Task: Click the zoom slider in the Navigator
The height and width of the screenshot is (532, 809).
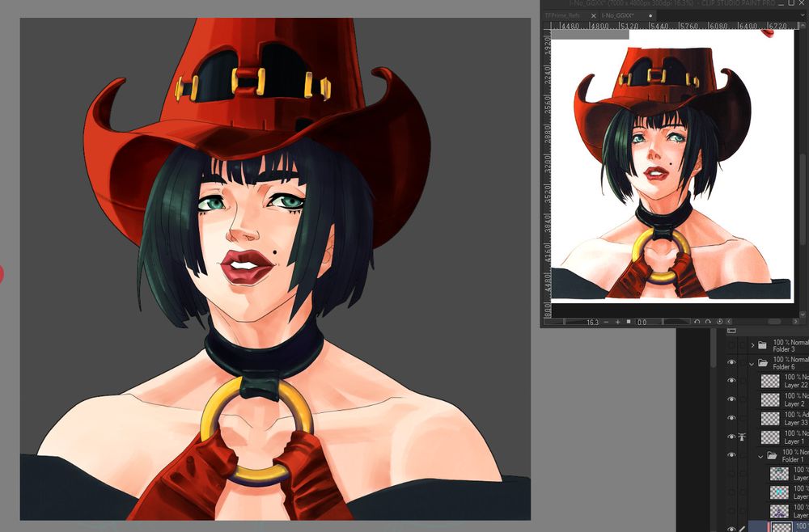Action: click(x=566, y=322)
